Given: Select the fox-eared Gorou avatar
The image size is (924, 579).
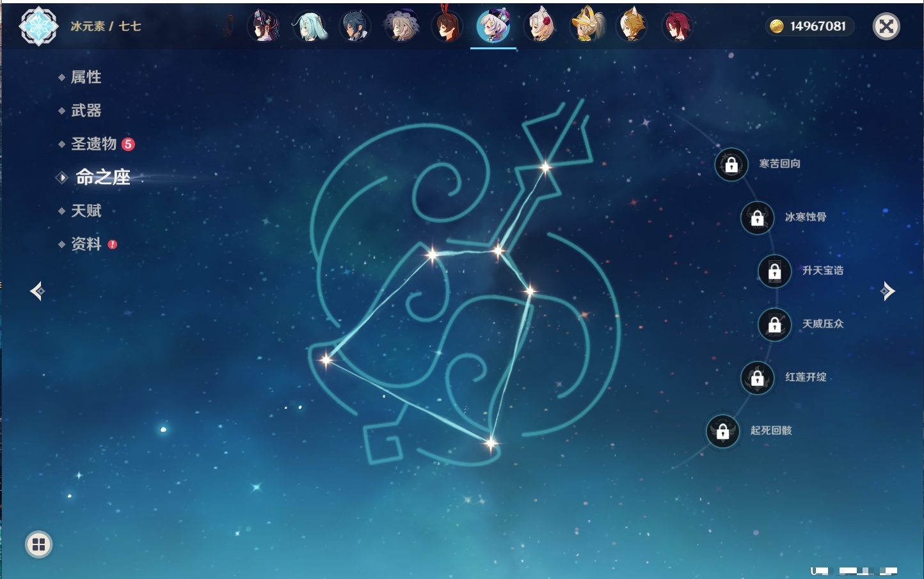Looking at the screenshot, I should pyautogui.click(x=632, y=26).
